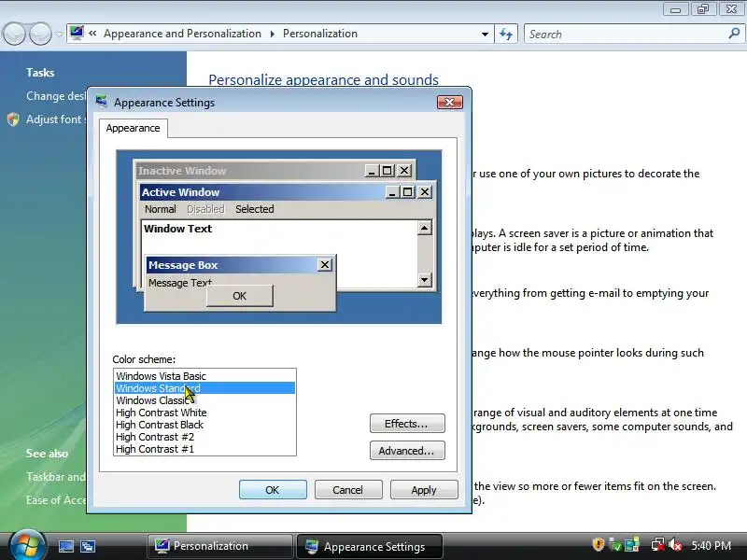747x560 pixels.
Task: Select Windows Vista Basic color scheme
Action: point(204,376)
